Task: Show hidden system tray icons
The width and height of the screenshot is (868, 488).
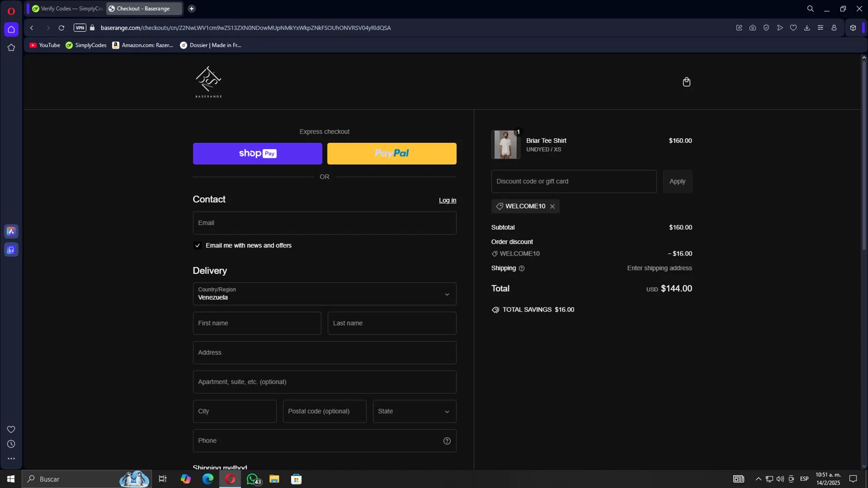Action: 758,479
